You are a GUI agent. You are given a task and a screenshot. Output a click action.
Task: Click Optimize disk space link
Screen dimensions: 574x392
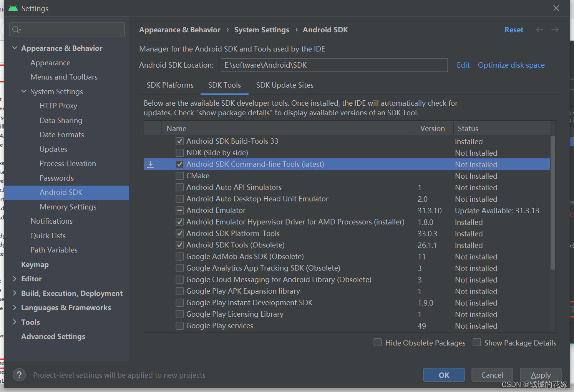(511, 65)
